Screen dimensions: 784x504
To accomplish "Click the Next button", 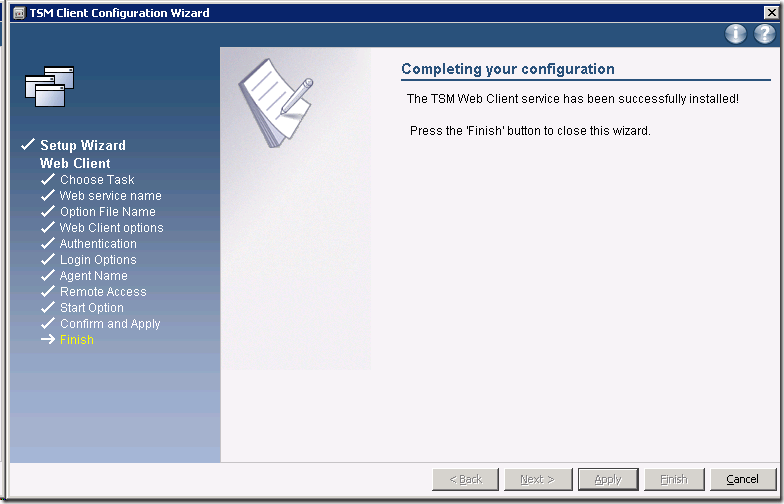I will point(536,479).
